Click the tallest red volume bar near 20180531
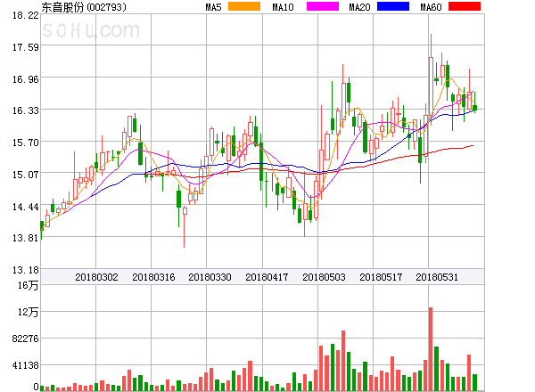This screenshot has height=392, width=535. point(431,348)
